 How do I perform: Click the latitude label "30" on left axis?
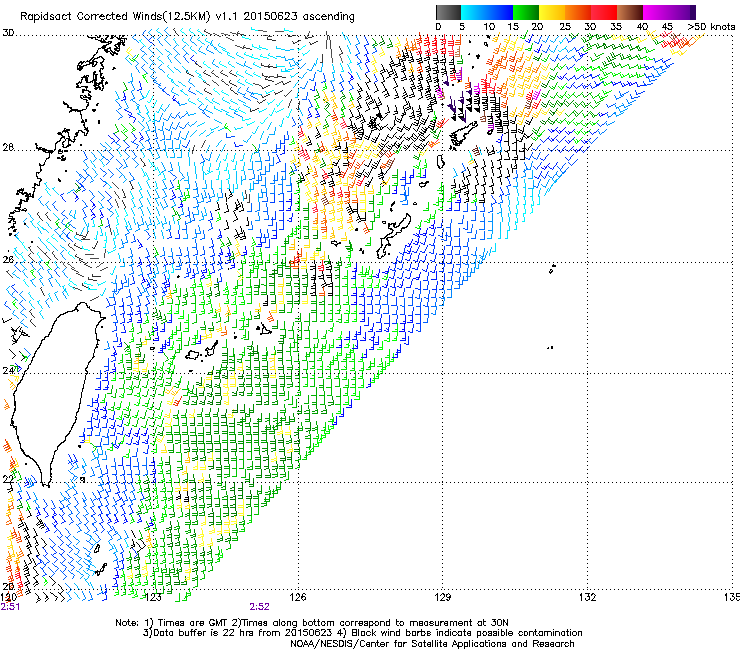[x=8, y=33]
